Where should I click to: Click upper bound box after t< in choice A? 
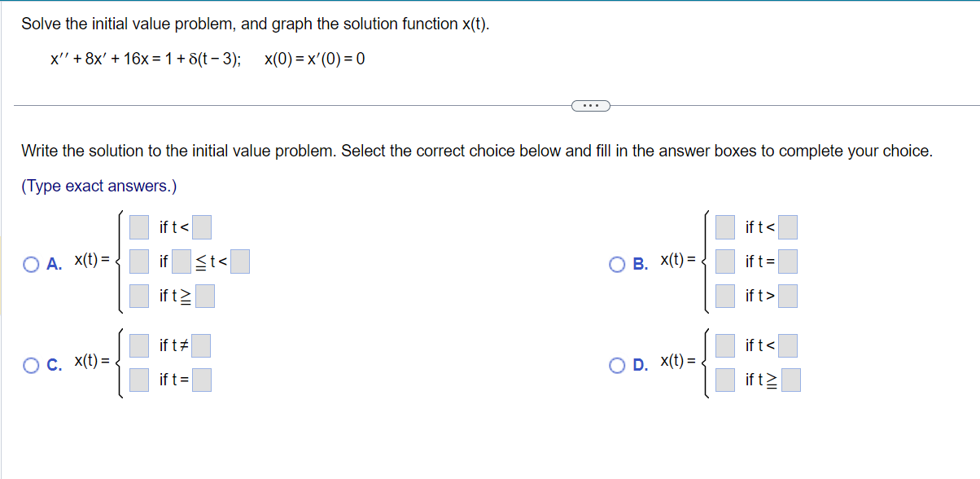[x=239, y=261]
